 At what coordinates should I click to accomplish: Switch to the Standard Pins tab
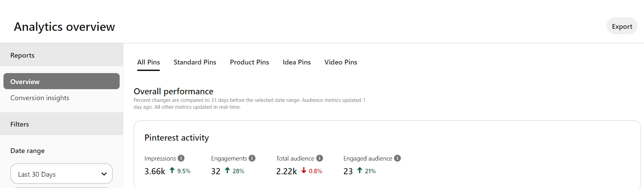click(x=195, y=62)
